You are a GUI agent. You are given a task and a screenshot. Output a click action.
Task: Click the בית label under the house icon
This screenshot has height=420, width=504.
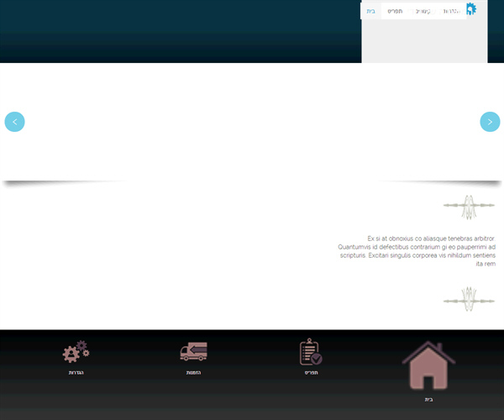[428, 400]
